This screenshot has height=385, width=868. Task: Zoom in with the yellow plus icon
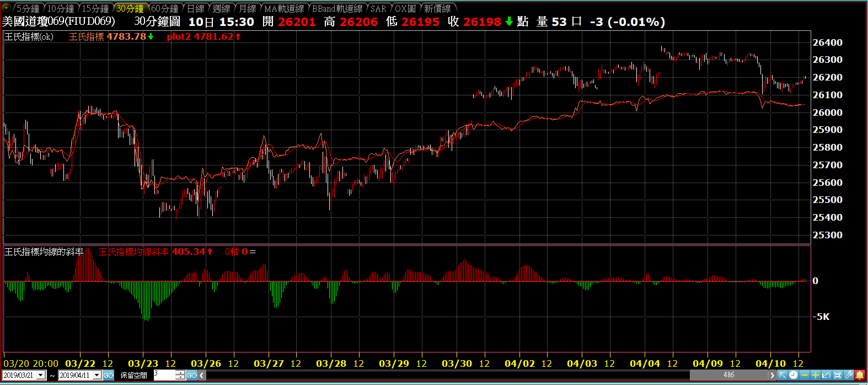(815, 375)
